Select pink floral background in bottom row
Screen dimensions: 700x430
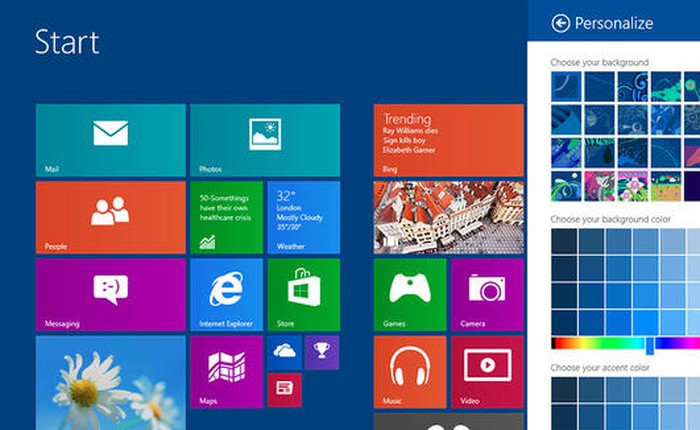600,186
